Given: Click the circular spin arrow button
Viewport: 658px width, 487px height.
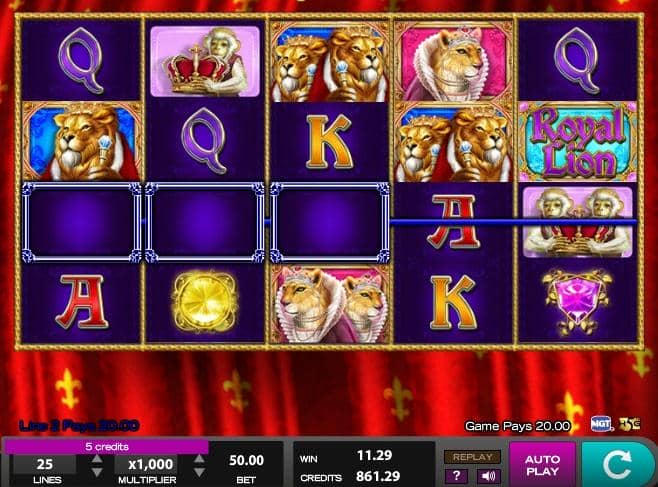Looking at the screenshot, I should [618, 465].
